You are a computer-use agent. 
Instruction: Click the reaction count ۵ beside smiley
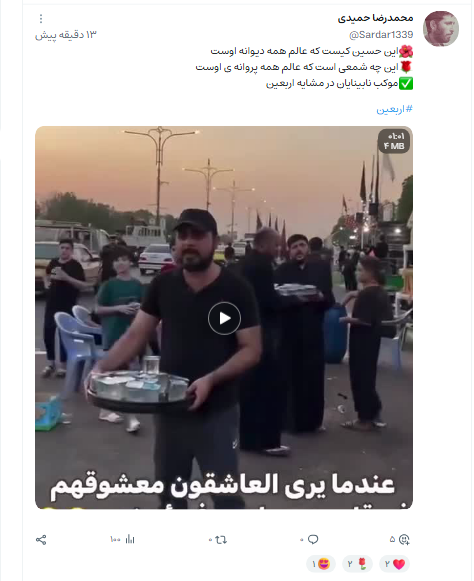[x=392, y=540]
